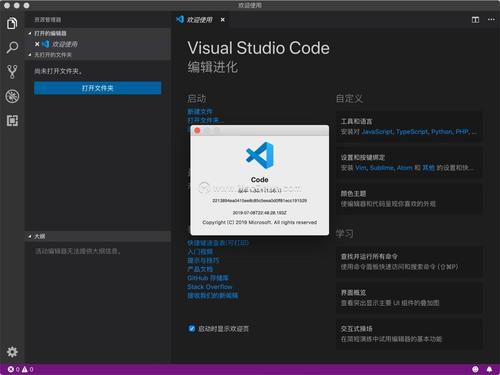Open the Stack Overflow link

pos(209,287)
